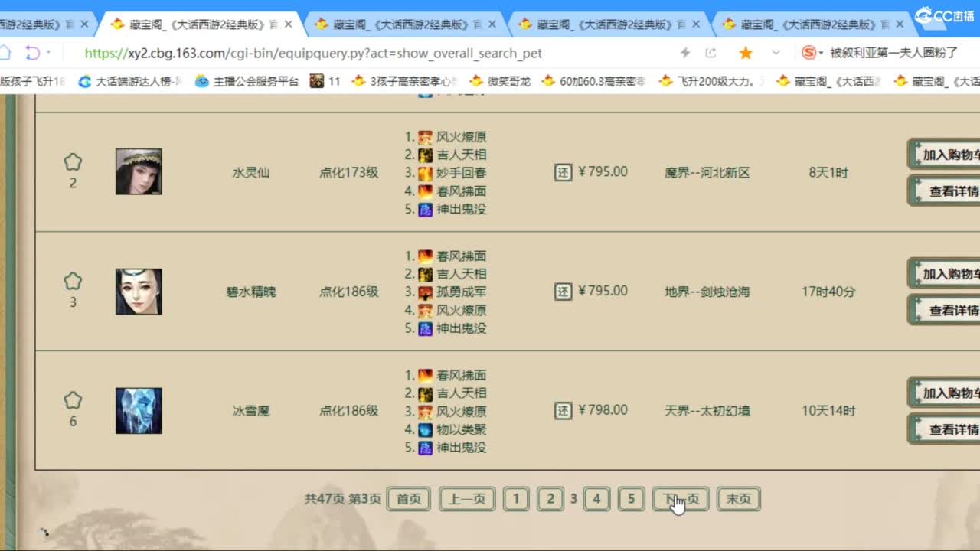The image size is (980, 551).
Task: Click the 还 bargain icon beside 水灵仙 price
Action: pyautogui.click(x=563, y=172)
